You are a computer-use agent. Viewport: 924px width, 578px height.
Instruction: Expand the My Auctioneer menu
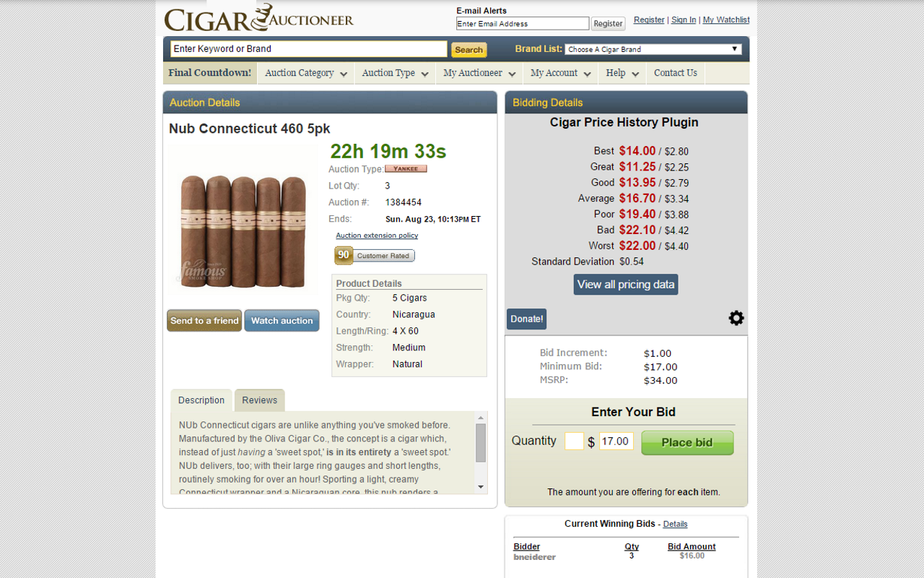(x=479, y=73)
